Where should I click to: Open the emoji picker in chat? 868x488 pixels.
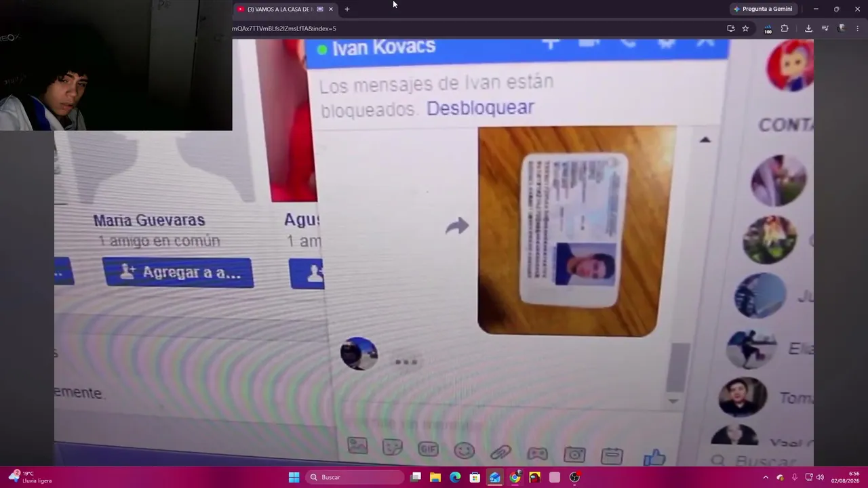[x=465, y=450]
